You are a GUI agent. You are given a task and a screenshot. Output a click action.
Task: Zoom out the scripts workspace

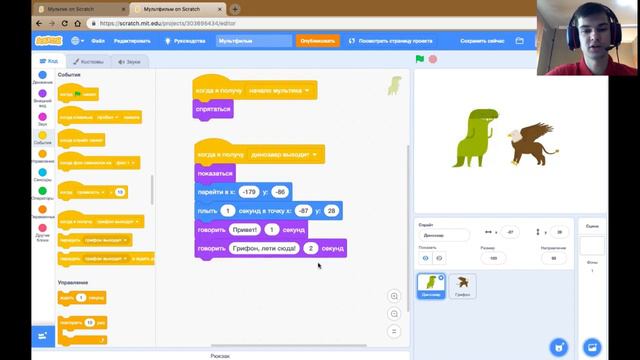click(394, 314)
